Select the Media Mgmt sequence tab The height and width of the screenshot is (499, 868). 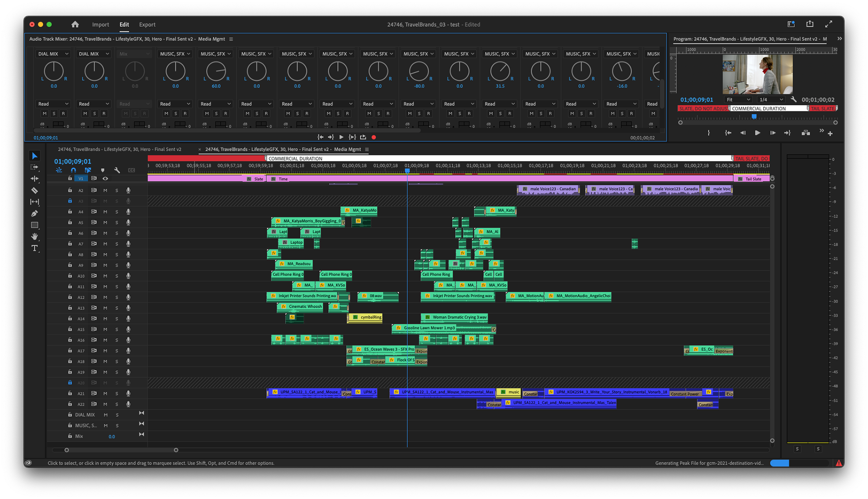tap(283, 149)
